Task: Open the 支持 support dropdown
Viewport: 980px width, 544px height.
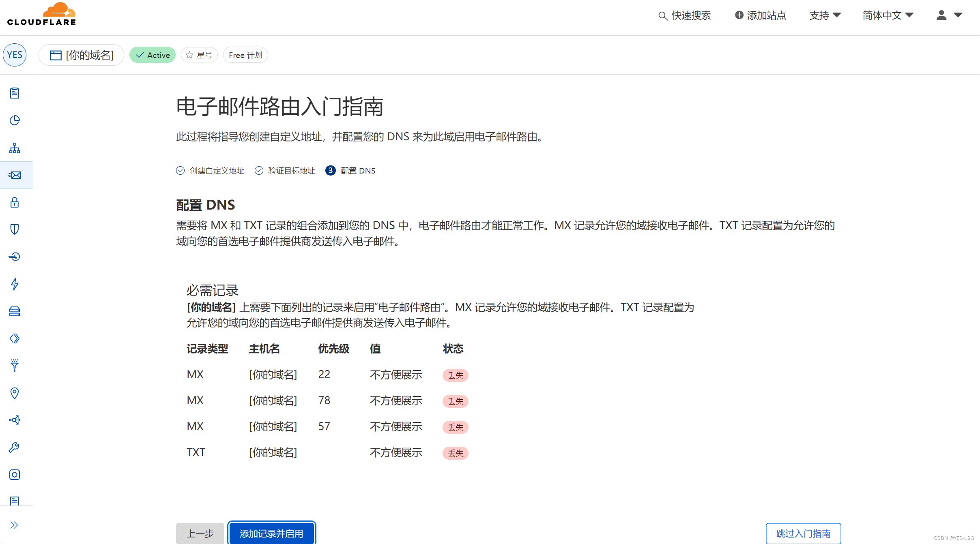Action: coord(825,15)
